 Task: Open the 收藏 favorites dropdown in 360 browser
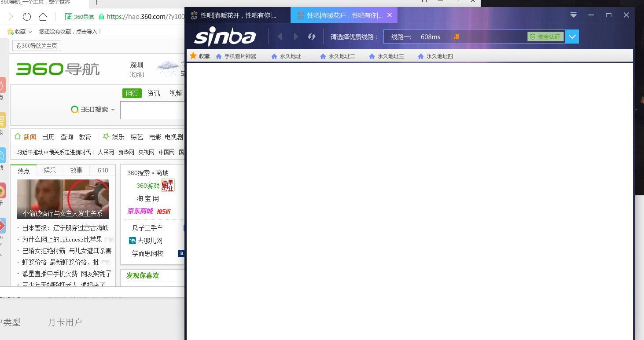click(x=20, y=32)
